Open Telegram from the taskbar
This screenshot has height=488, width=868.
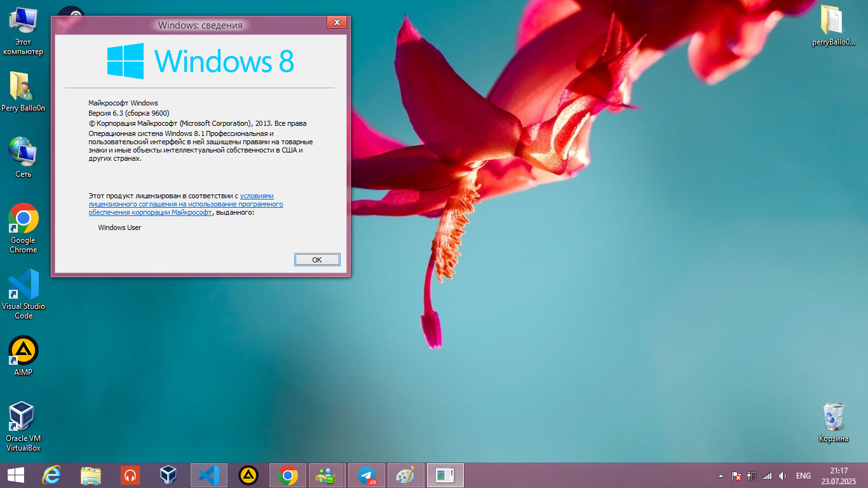(367, 475)
